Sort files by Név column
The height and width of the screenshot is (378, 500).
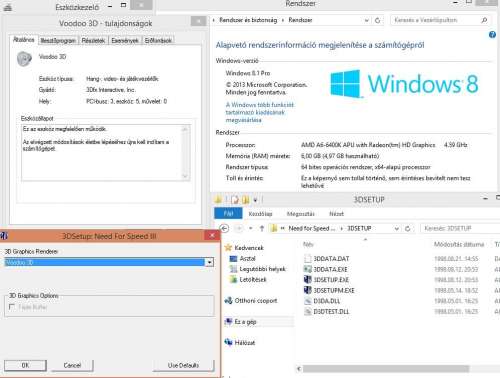(x=308, y=244)
